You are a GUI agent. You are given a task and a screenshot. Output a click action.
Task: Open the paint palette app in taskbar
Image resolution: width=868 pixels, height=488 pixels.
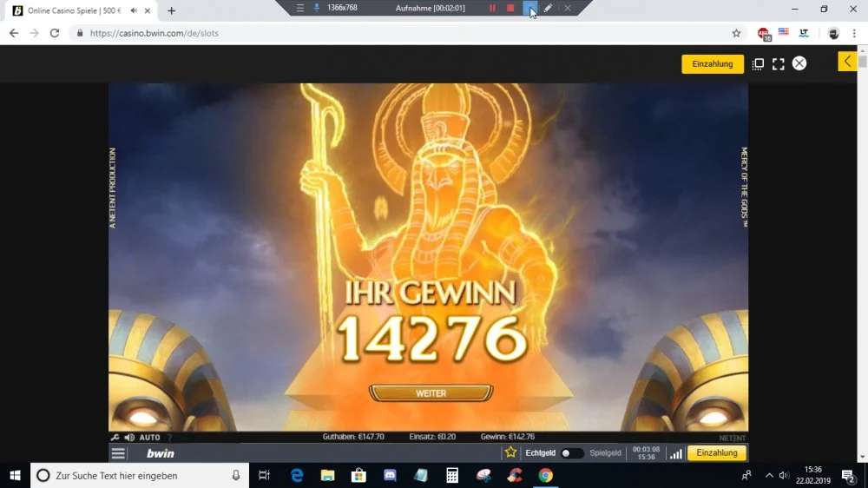tap(483, 475)
